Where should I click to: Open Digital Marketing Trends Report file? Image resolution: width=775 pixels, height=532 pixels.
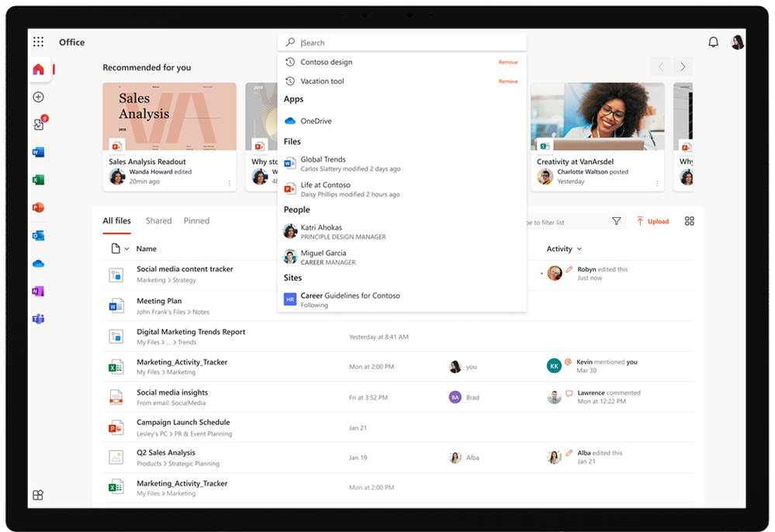tap(191, 332)
